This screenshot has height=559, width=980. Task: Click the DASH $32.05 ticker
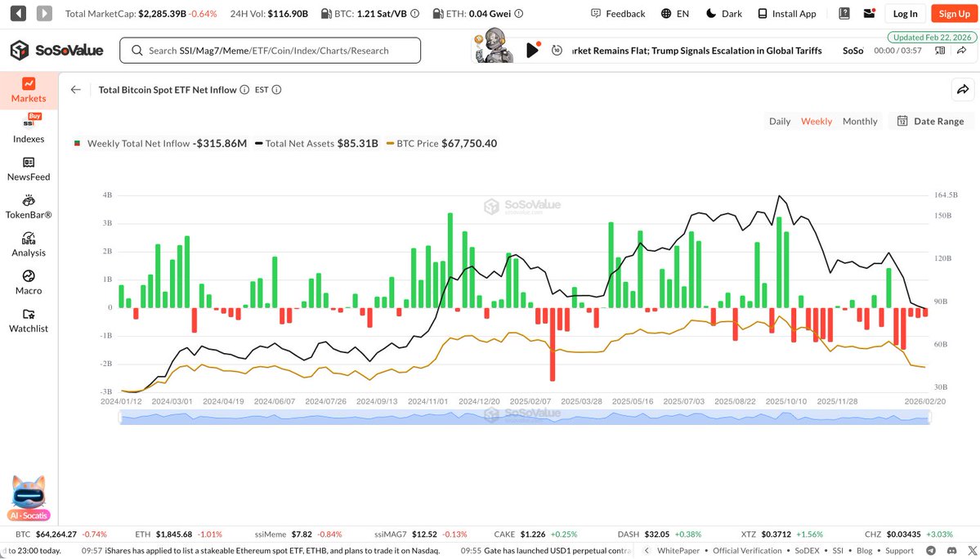659,534
